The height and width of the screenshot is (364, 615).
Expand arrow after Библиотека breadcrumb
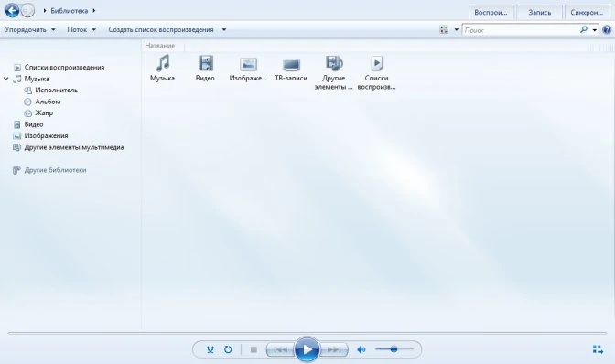click(x=94, y=11)
